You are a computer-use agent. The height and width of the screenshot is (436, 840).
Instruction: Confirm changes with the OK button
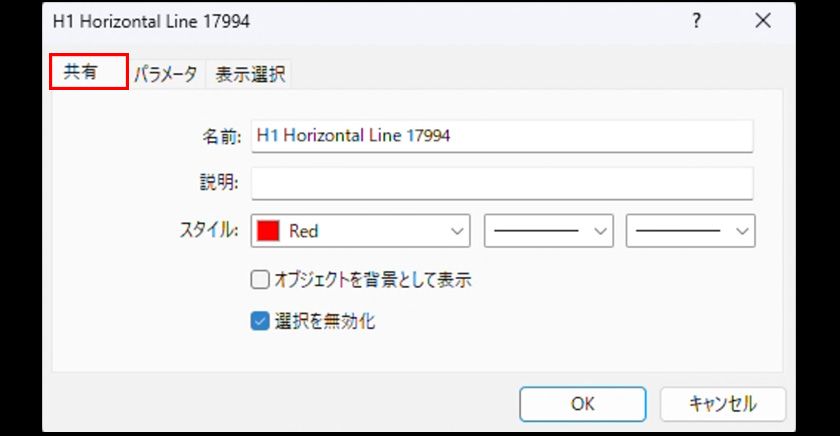click(x=582, y=404)
